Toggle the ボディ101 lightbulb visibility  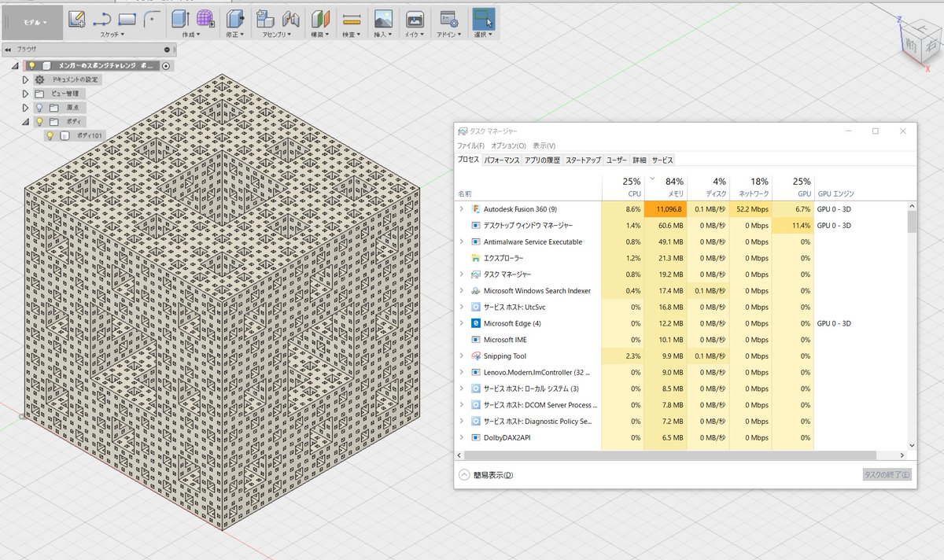click(x=50, y=136)
